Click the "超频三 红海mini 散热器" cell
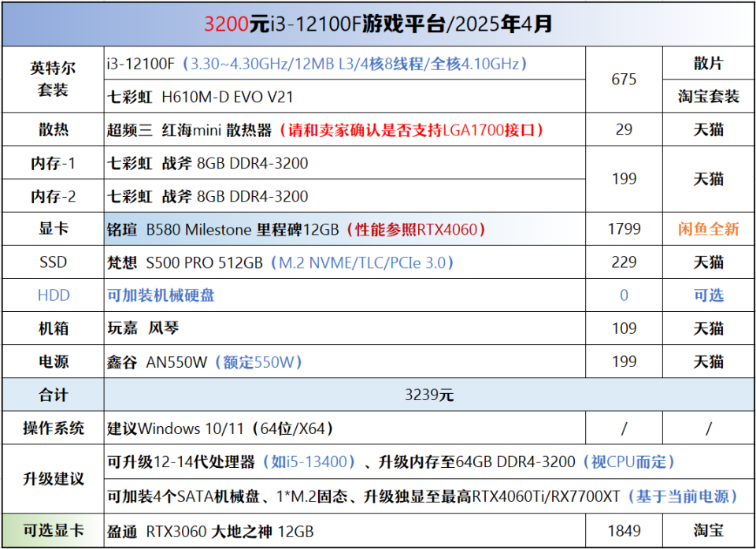The height and width of the screenshot is (549, 756). [345, 130]
